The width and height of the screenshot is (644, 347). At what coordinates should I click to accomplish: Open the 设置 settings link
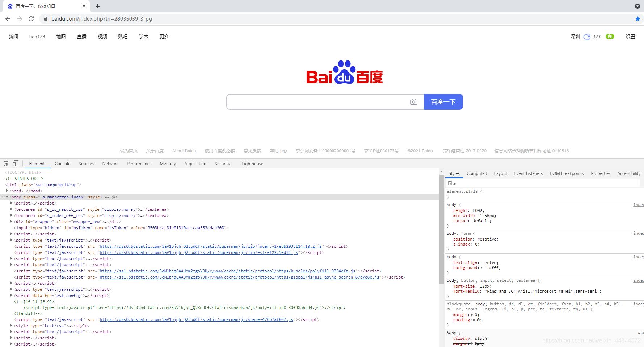click(x=630, y=37)
